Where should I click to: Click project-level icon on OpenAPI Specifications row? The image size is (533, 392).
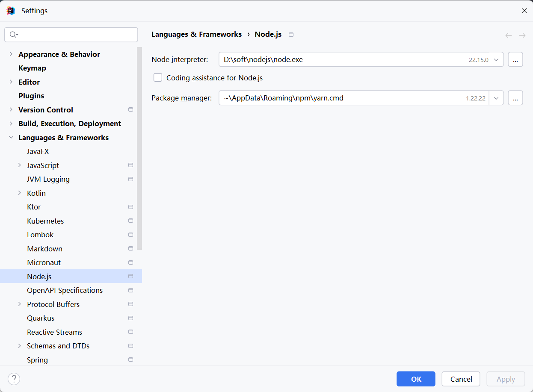(131, 290)
